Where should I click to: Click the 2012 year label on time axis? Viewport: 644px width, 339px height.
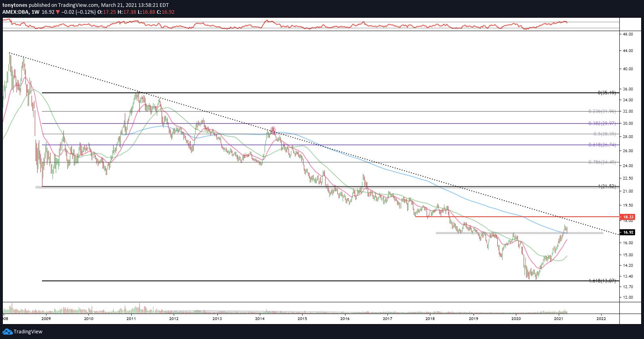(x=174, y=319)
